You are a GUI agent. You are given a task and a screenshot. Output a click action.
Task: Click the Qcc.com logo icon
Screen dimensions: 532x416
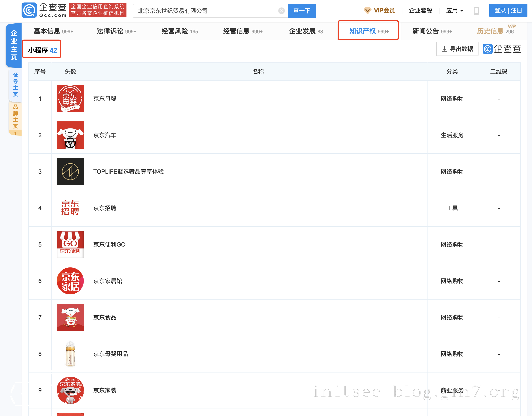[29, 10]
